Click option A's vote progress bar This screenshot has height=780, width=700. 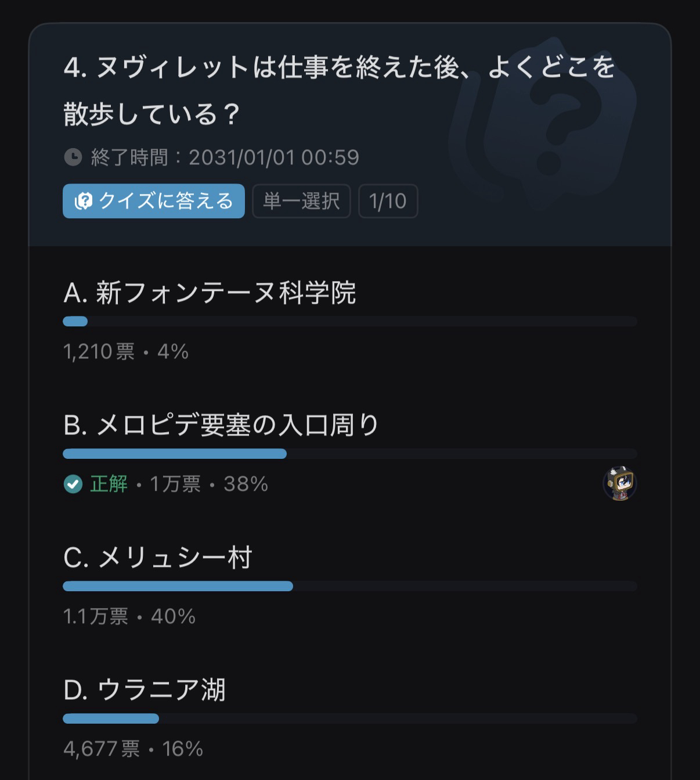[x=350, y=322]
